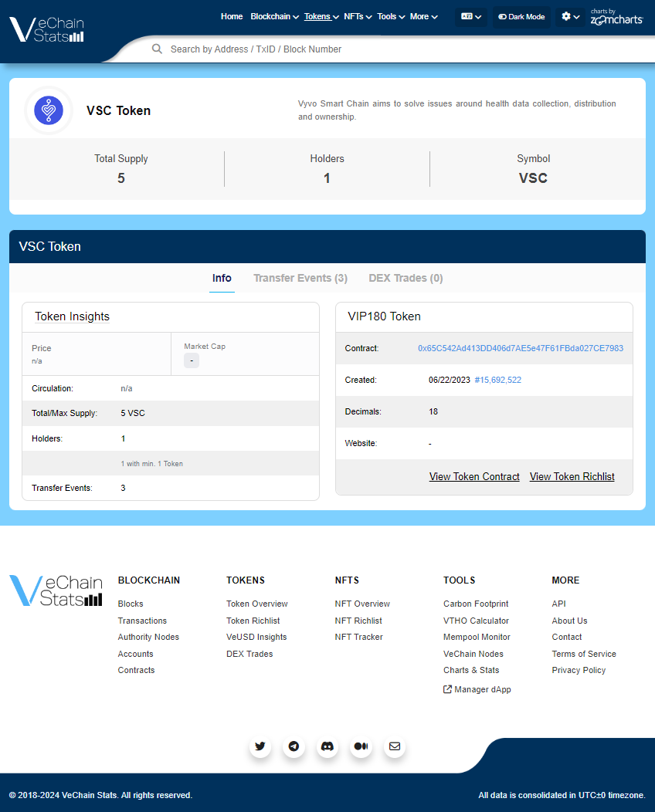Click the search magnifier icon
Screen dimensions: 655x812
point(157,49)
